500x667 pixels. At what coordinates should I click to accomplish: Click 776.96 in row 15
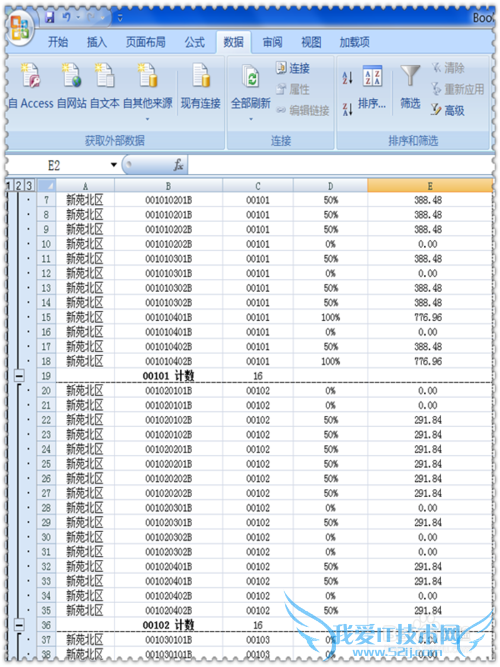pos(429,317)
